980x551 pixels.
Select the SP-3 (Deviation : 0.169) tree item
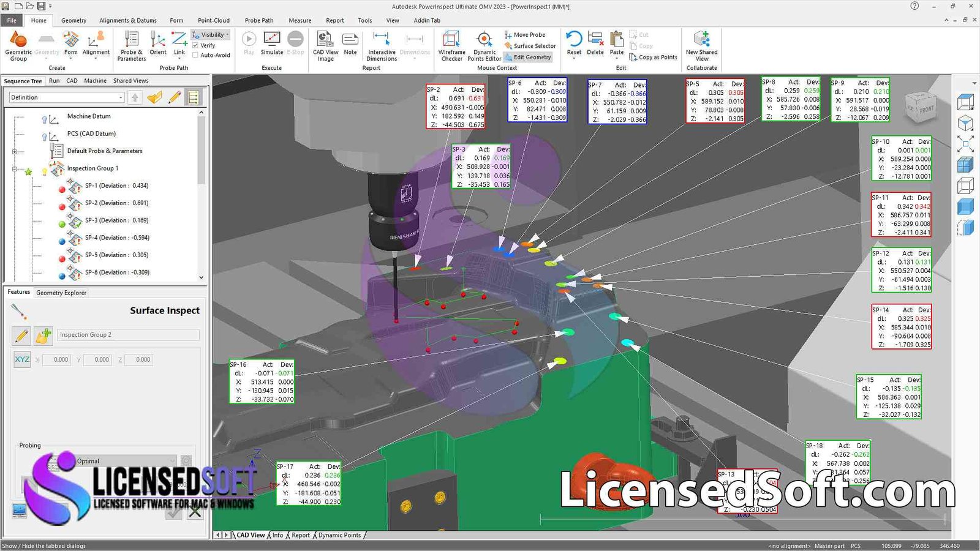[x=116, y=220]
